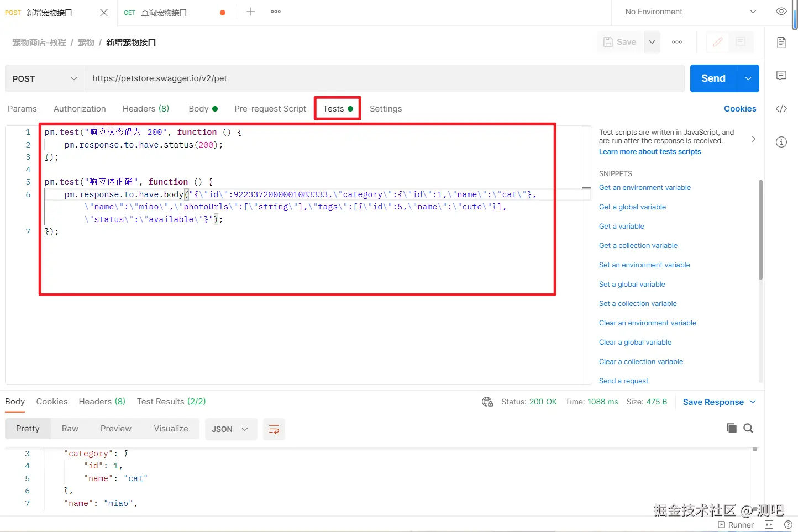Insert Set an environment variable snippet

point(644,265)
